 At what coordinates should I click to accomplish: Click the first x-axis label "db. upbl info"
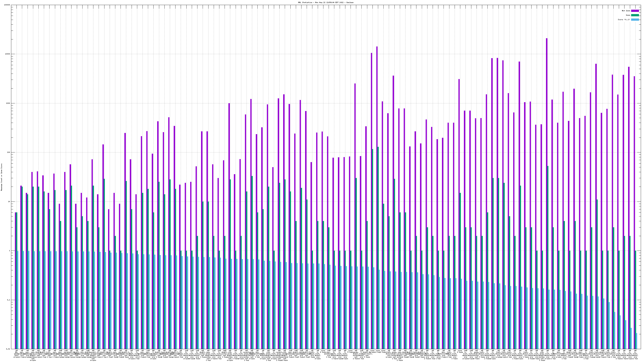(x=16, y=354)
